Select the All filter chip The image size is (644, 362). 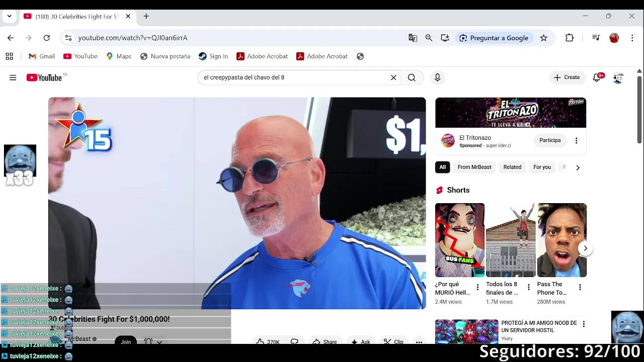point(443,167)
